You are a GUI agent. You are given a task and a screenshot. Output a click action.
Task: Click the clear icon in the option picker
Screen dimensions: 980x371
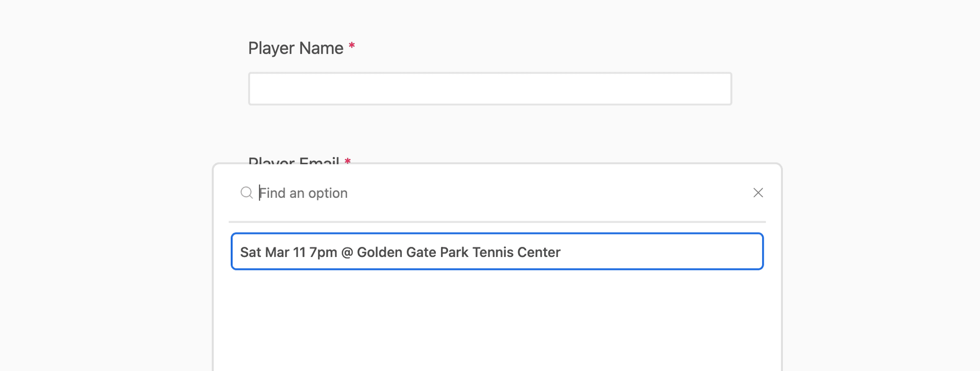coord(758,193)
